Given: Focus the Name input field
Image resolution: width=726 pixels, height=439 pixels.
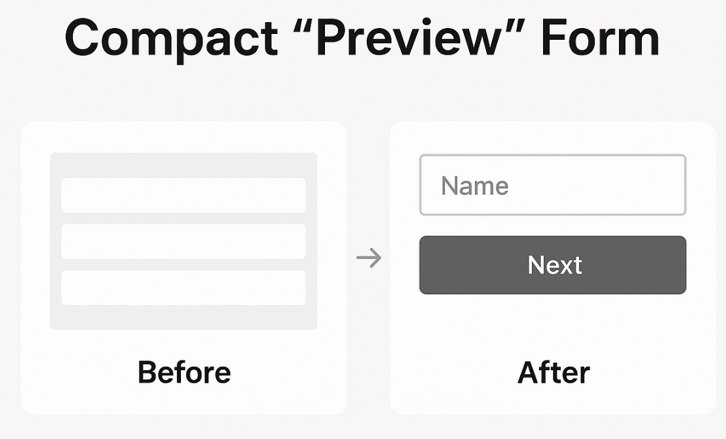Looking at the screenshot, I should (552, 185).
